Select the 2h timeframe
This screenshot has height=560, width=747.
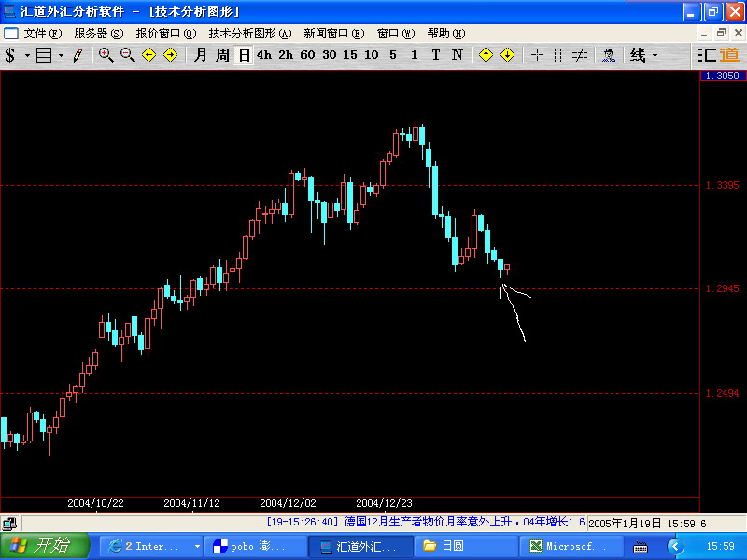pyautogui.click(x=286, y=55)
